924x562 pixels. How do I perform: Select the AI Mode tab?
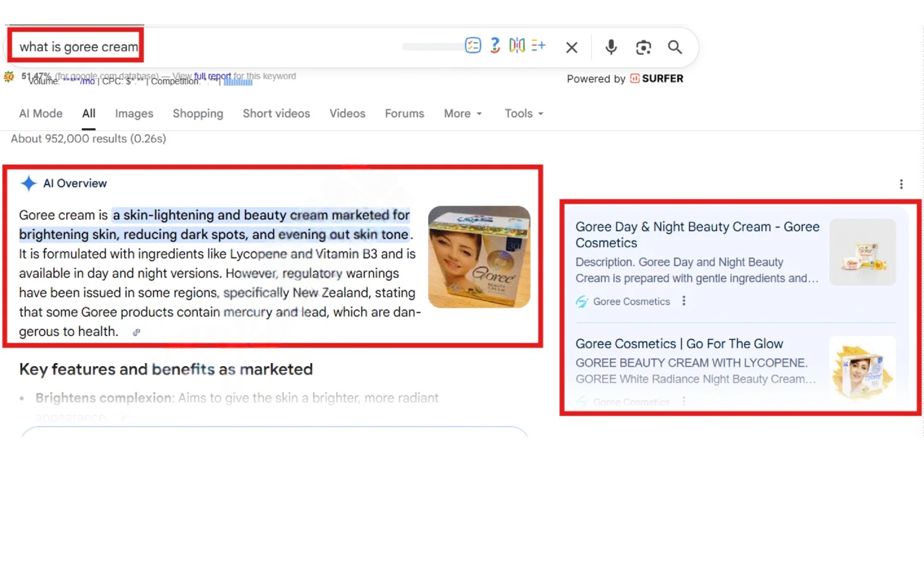tap(40, 114)
